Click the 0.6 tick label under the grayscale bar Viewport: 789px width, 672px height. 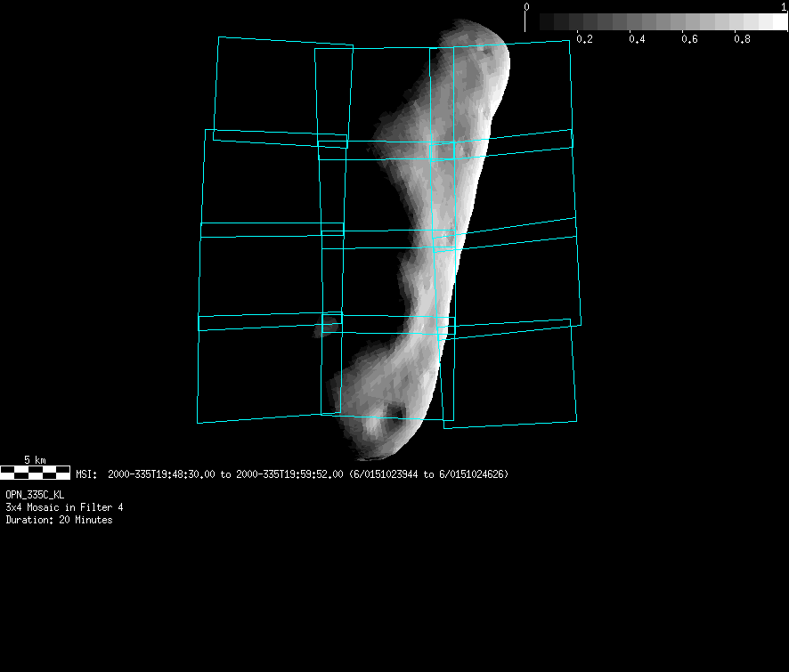[x=689, y=40]
